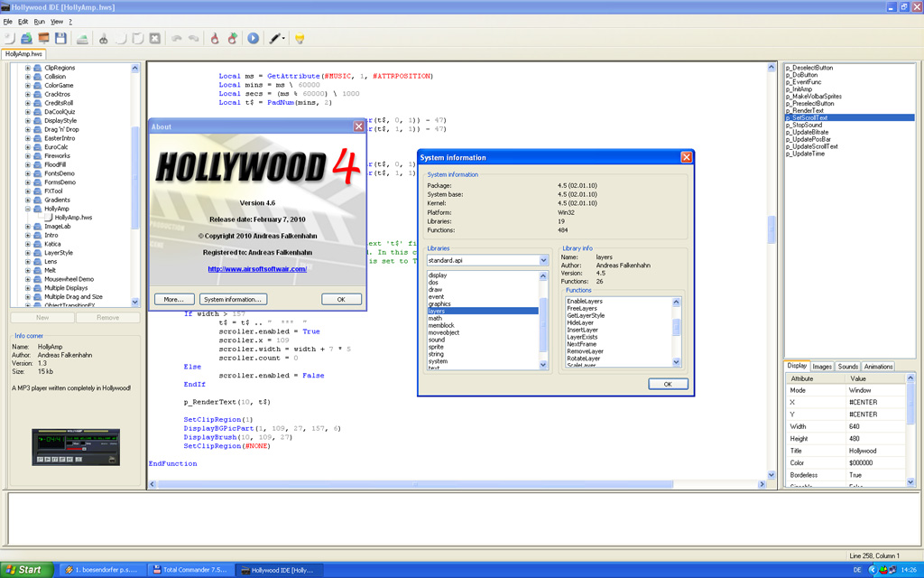Click the HollyAmp preview thumbnail
The image size is (924, 578).
(76, 447)
